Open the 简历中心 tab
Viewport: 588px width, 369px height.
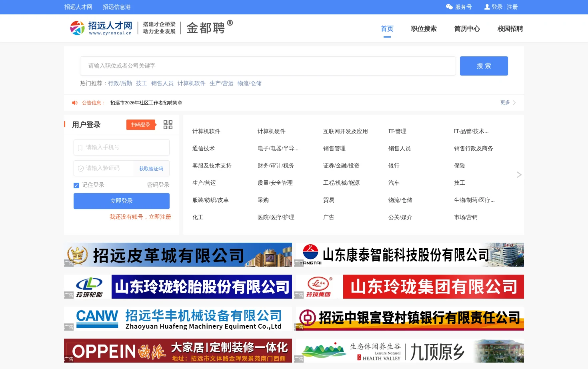tap(467, 29)
